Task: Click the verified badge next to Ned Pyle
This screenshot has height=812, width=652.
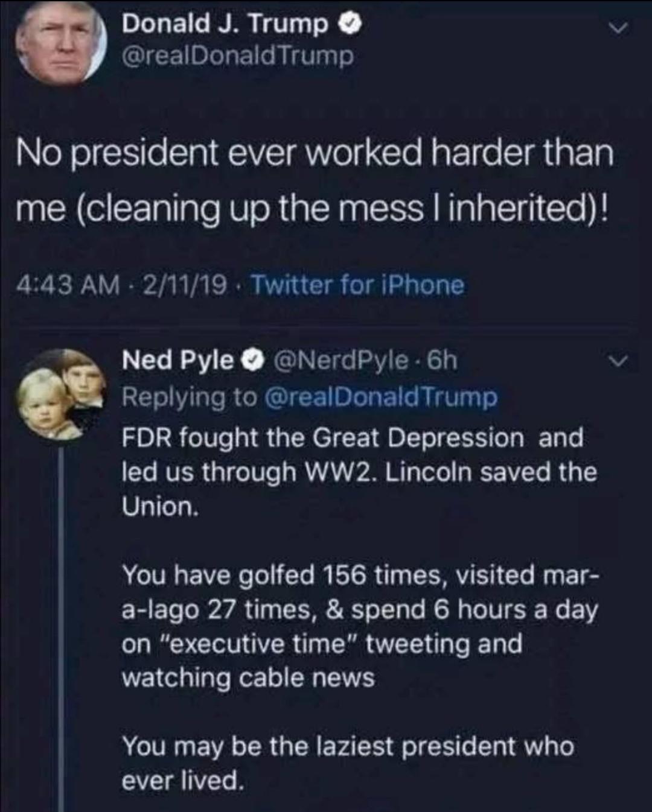Action: (249, 361)
